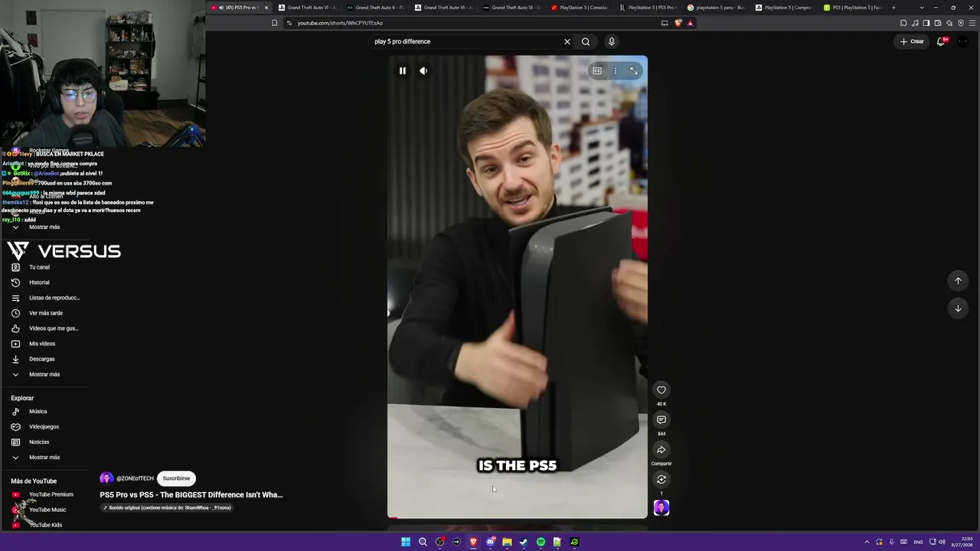The width and height of the screenshot is (980, 551).
Task: Open the Windows Start menu
Action: 406,543
